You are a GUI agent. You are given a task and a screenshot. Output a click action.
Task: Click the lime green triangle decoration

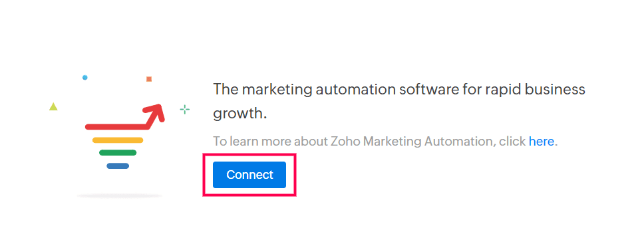(53, 107)
